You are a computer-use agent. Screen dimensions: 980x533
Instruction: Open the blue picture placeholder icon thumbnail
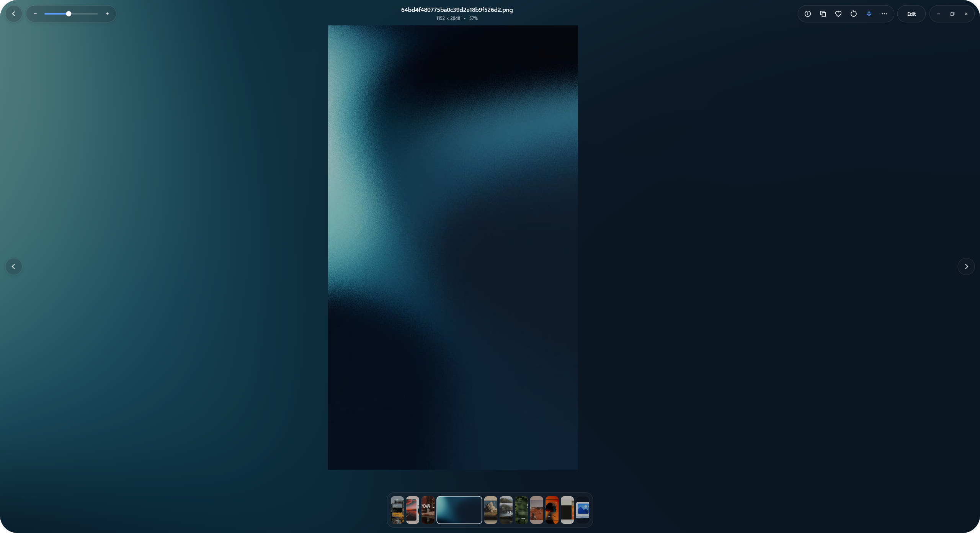583,510
